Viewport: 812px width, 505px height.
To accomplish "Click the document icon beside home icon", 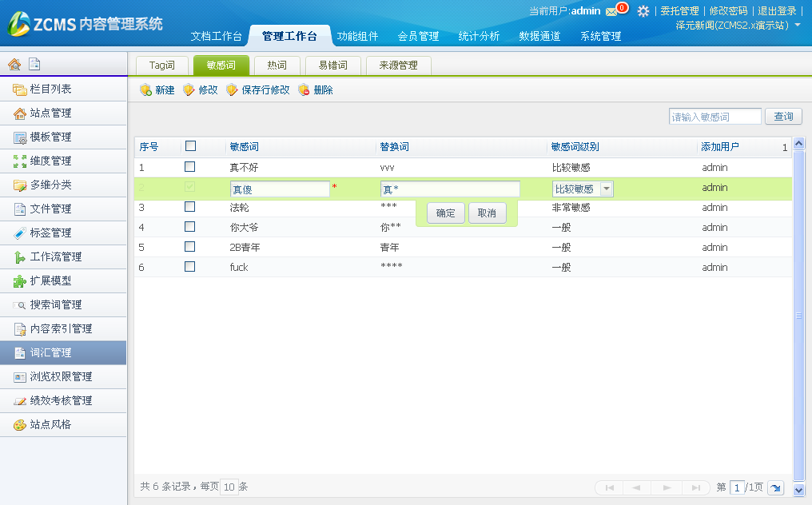I will click(34, 65).
